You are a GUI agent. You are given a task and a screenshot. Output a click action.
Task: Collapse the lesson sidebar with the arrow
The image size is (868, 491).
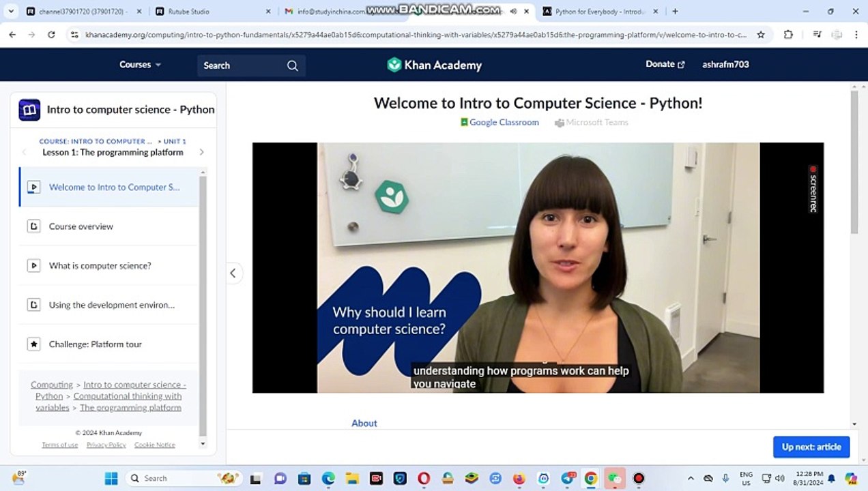pyautogui.click(x=233, y=273)
